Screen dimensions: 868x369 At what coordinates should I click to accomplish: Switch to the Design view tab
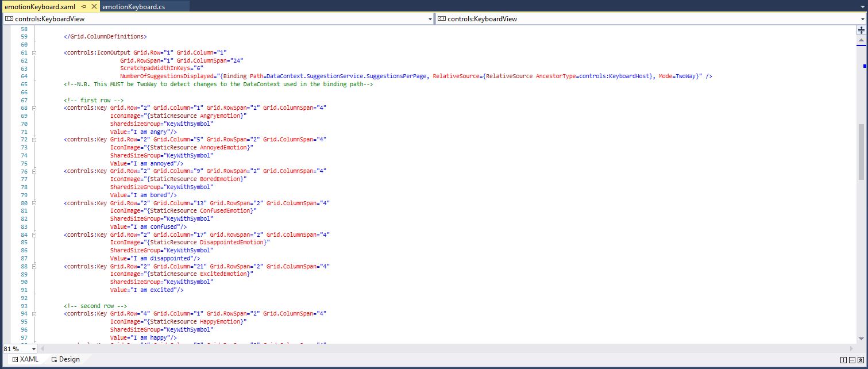(65, 359)
